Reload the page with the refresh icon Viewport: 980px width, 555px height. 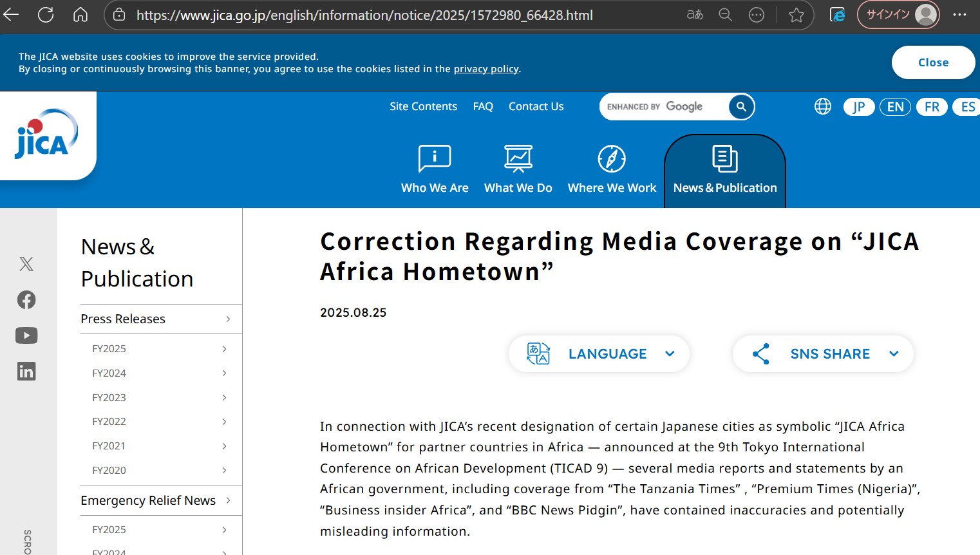[x=46, y=15]
